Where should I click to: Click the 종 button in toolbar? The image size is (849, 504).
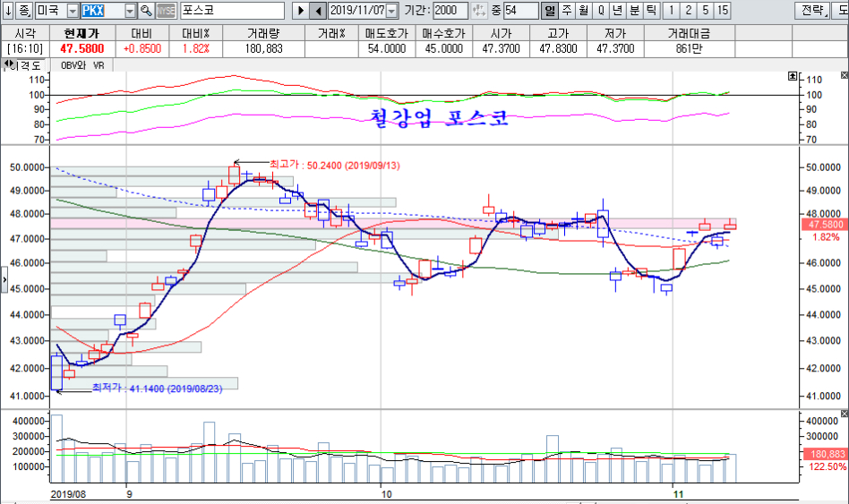24,11
